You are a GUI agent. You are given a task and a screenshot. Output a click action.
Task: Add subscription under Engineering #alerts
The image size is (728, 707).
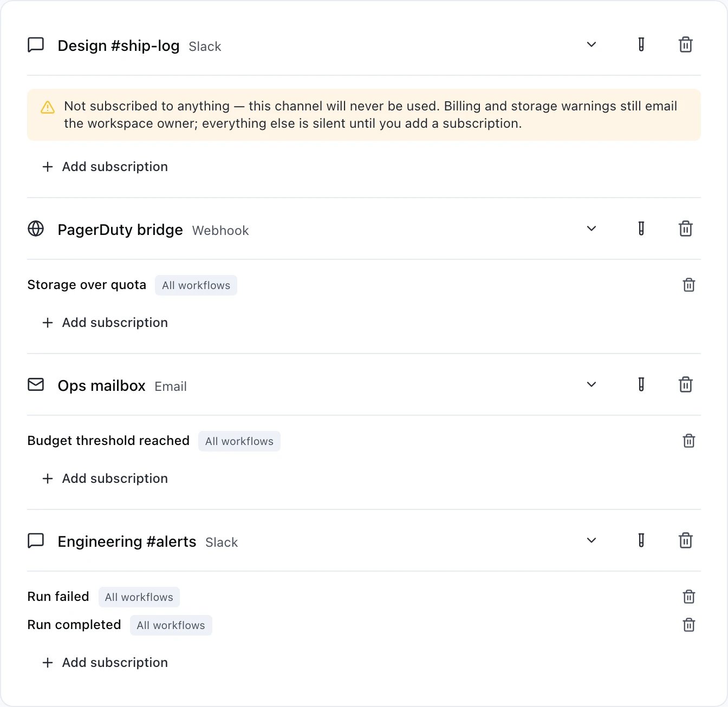tap(105, 663)
